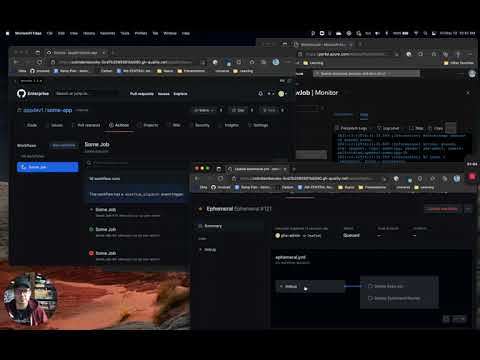Open the more options menu beside Cancel workflow
480x360 pixels.
coord(468,209)
